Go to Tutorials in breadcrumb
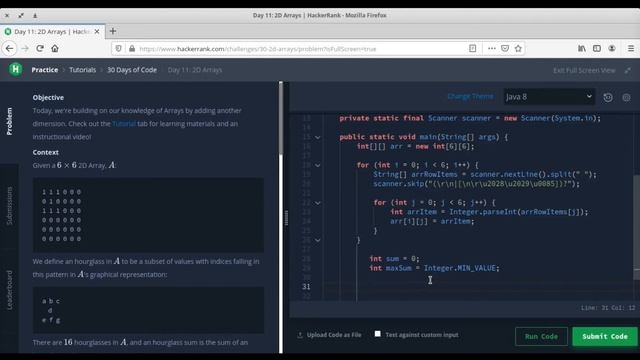The width and height of the screenshot is (640, 360). [x=82, y=70]
